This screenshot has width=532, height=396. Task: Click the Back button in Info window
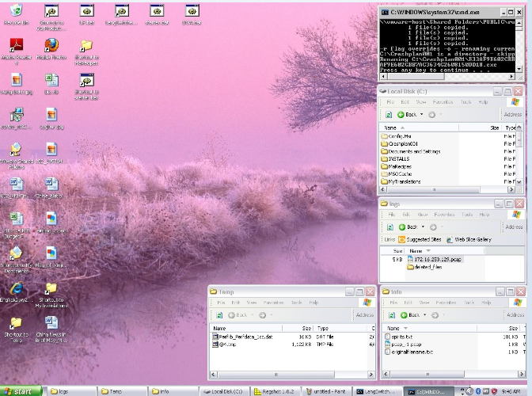pos(410,315)
